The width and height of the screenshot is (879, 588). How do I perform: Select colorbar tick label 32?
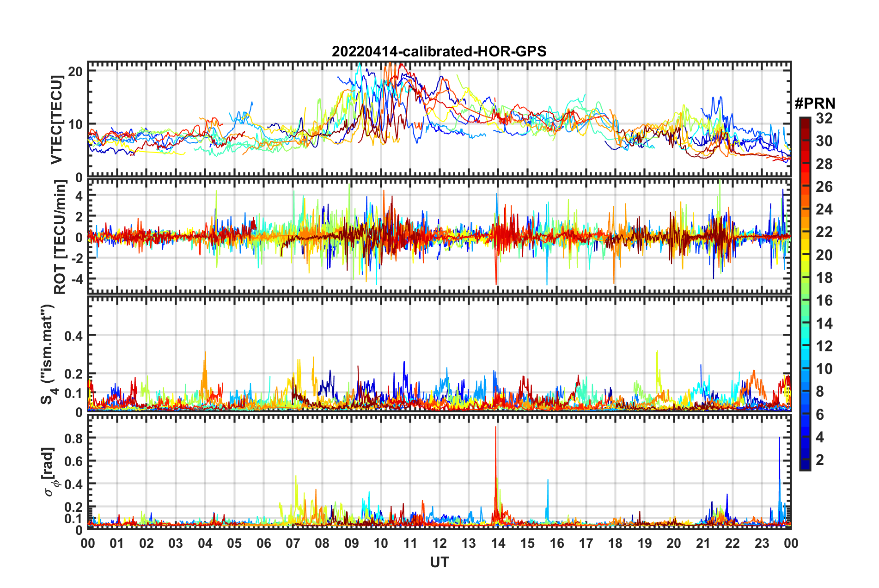coord(824,118)
